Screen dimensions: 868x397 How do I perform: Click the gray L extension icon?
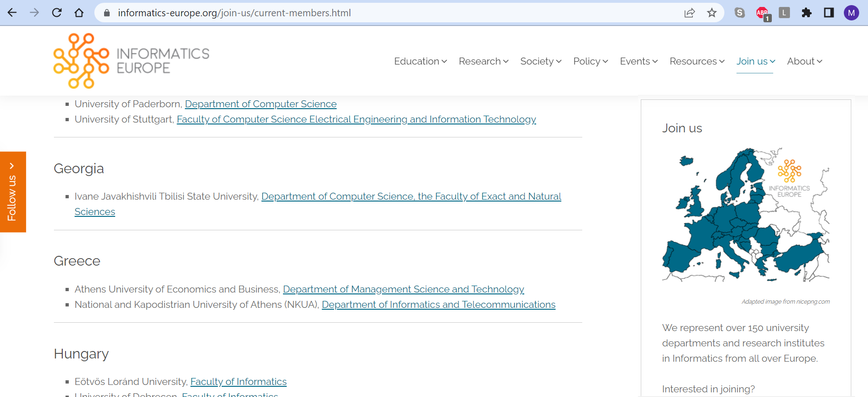pyautogui.click(x=784, y=13)
